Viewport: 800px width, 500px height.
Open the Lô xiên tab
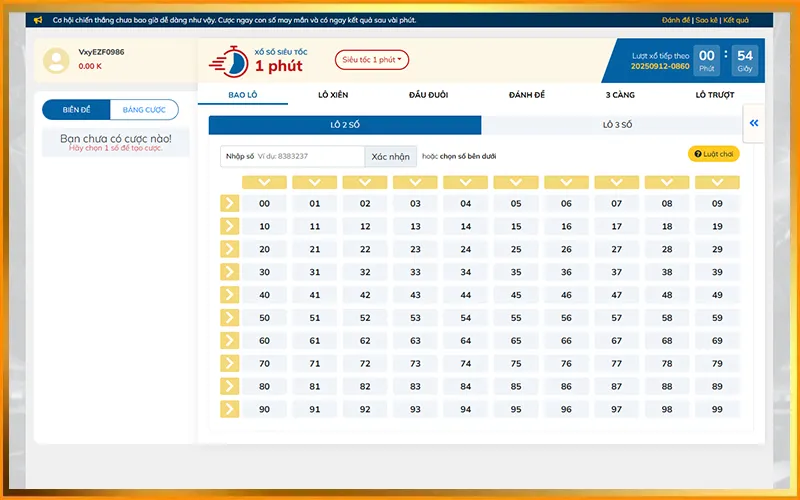333,95
